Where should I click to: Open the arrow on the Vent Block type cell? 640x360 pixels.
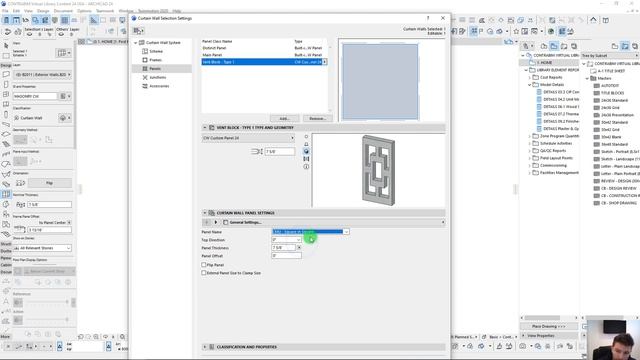click(x=324, y=62)
